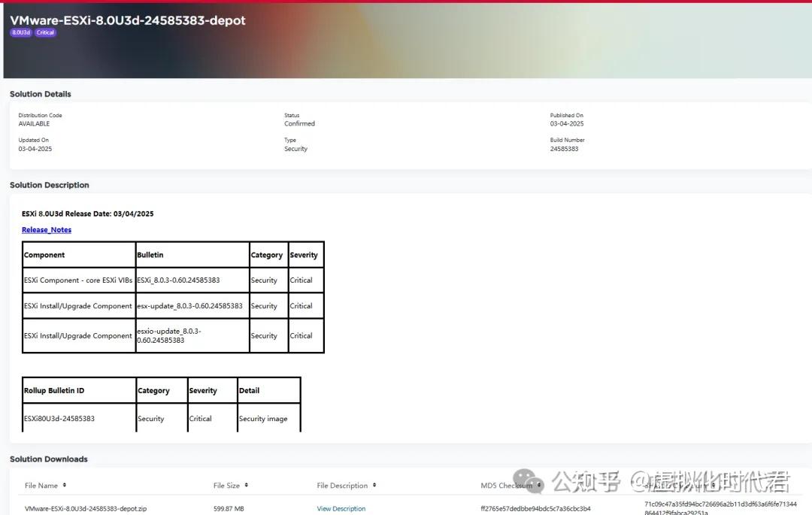Select the ESXi Component - core ESXi VIBs cell

[79, 280]
